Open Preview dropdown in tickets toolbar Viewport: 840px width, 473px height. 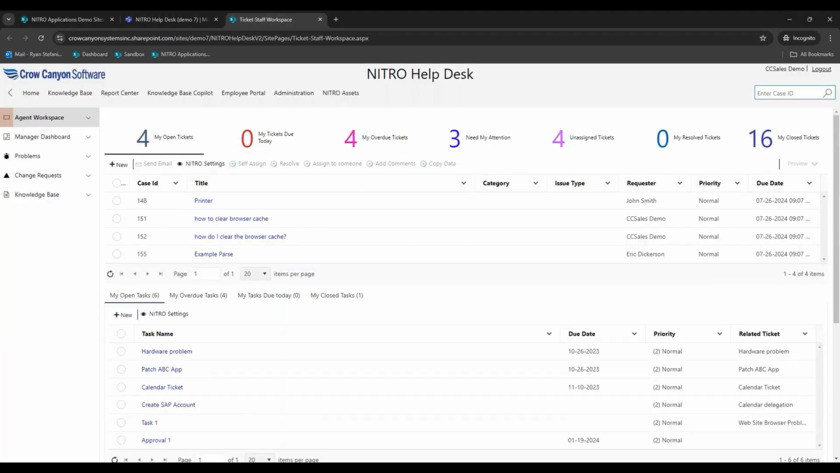[x=802, y=164]
